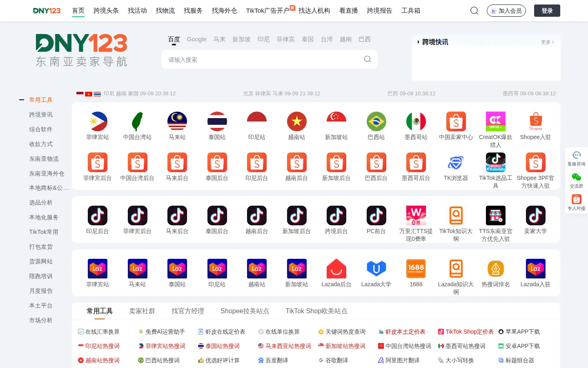
Task: Submit search with magnifier in search box
Action: coord(367,59)
